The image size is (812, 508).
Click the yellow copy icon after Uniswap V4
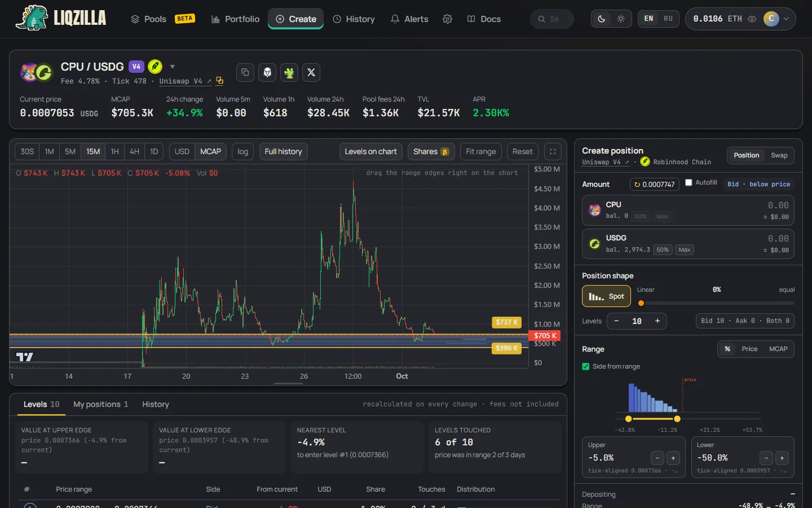(x=220, y=81)
